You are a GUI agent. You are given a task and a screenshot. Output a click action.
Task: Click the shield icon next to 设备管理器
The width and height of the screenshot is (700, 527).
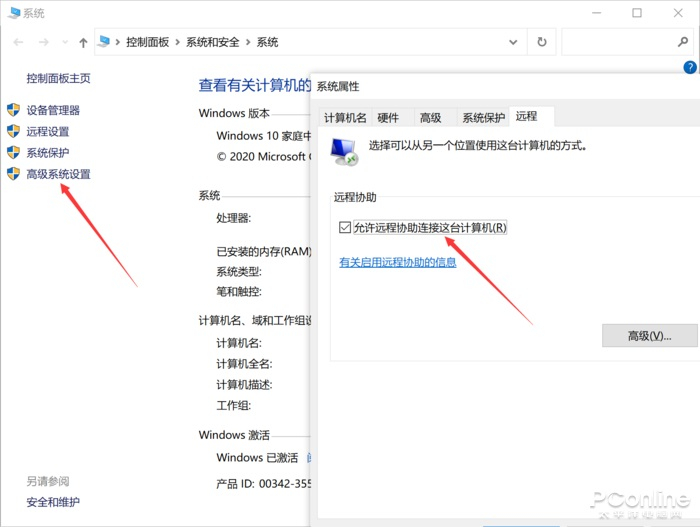[x=13, y=110]
